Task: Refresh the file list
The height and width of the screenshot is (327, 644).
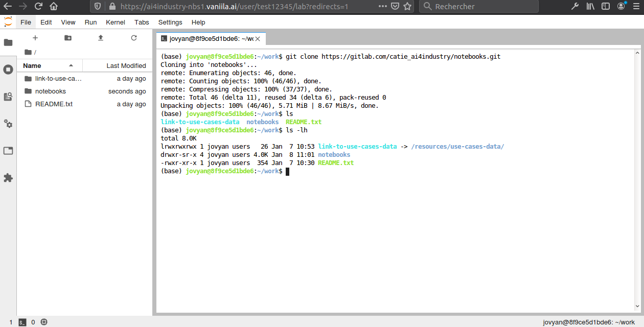Action: [134, 38]
